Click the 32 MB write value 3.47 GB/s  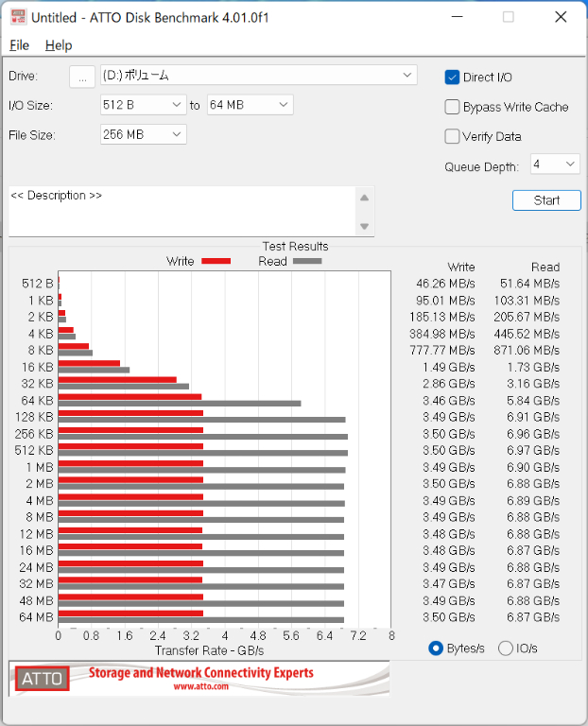(x=449, y=584)
